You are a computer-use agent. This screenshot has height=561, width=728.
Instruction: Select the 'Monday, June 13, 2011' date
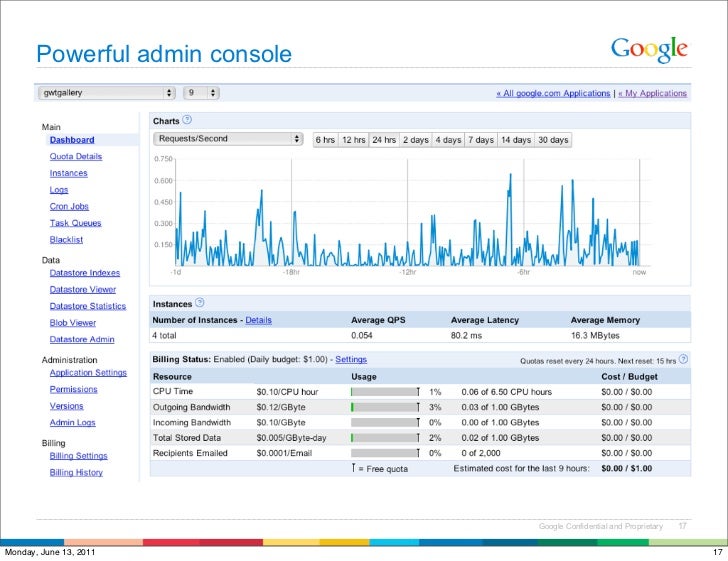click(x=50, y=552)
